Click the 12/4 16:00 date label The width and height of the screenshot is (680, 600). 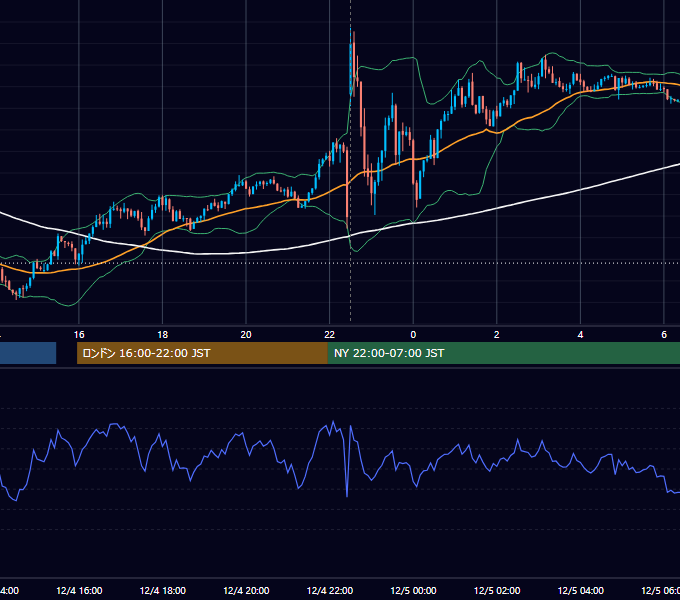pos(79,591)
